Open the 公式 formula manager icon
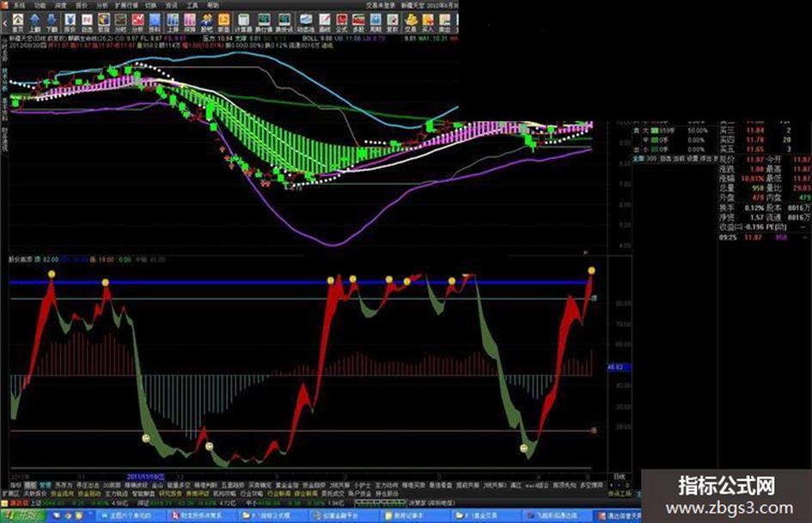This screenshot has width=812, height=523. pyautogui.click(x=341, y=22)
